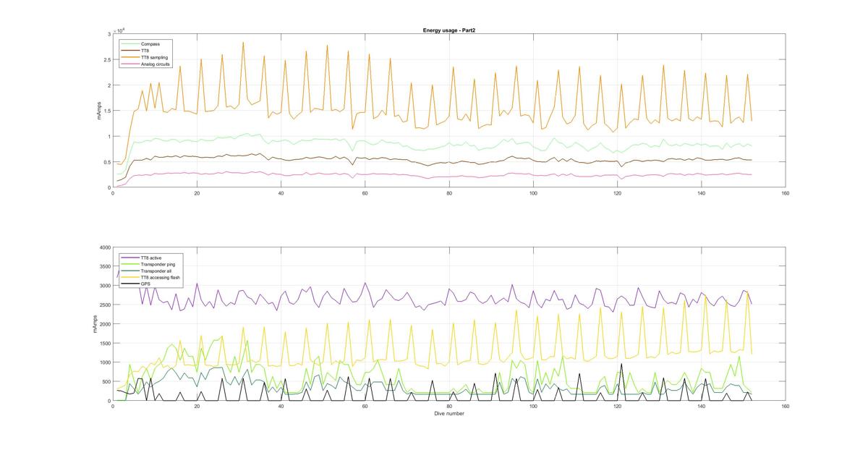Click x-tick '20' under the upper plot
The width and height of the screenshot is (868, 450).
[197, 193]
